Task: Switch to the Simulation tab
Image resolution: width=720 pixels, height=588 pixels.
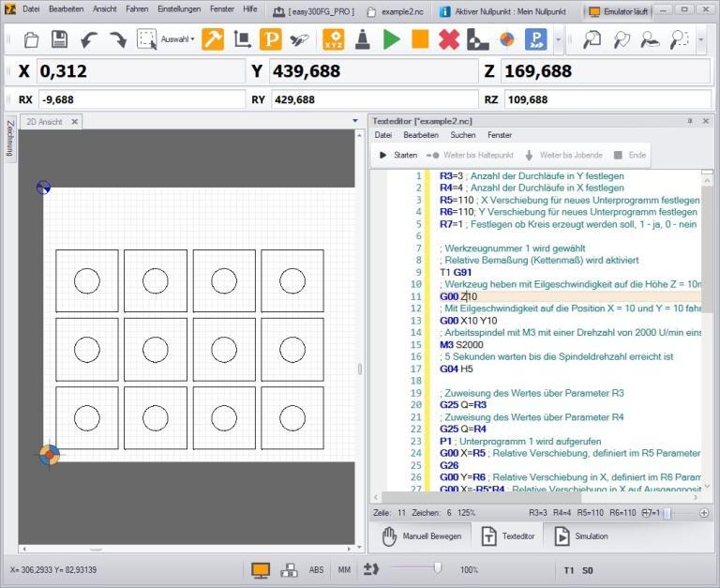Action: click(x=580, y=536)
